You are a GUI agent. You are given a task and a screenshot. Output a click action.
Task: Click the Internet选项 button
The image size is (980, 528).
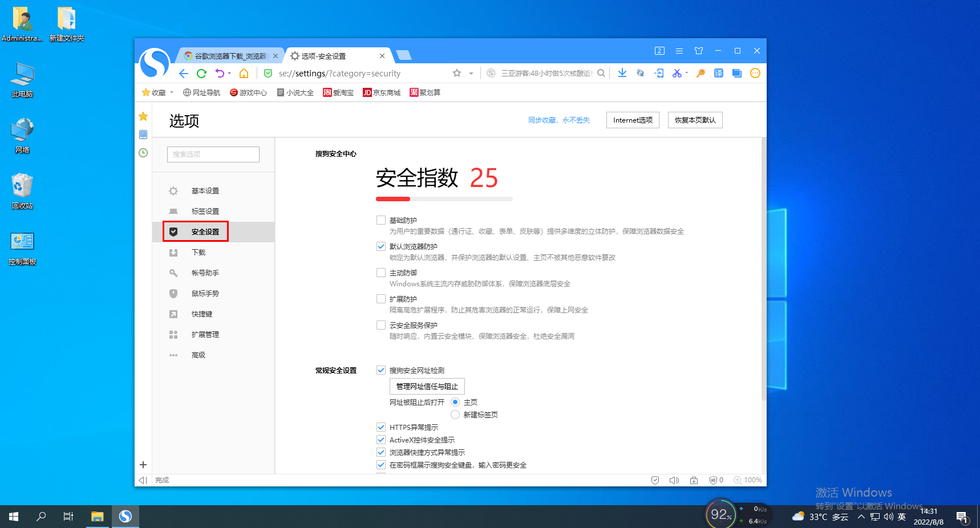click(x=632, y=120)
